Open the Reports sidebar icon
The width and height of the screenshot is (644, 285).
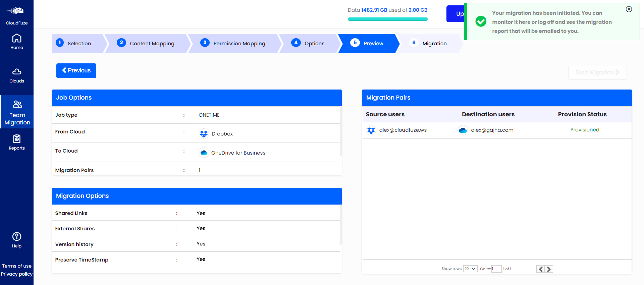click(17, 139)
